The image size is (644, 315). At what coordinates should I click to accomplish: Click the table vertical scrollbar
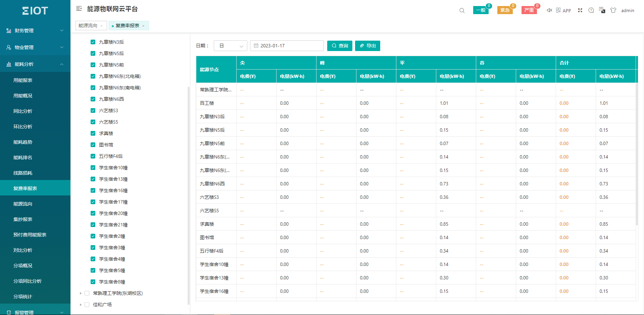coord(637,154)
